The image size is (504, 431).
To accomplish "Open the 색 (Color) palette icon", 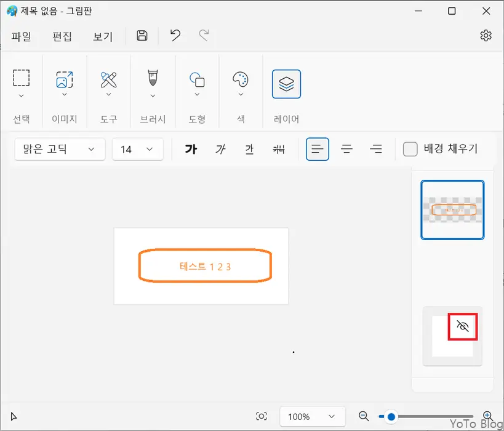I will [240, 80].
